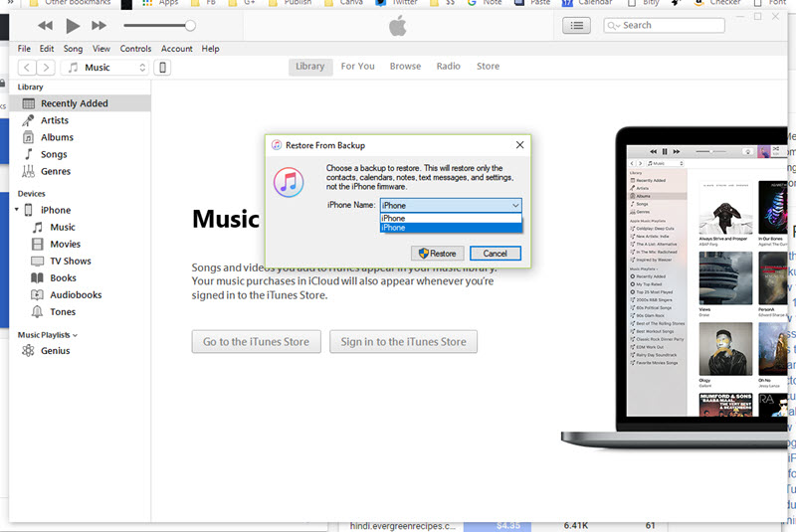
Task: Choose the first iPhone entry in dropdown list
Action: click(451, 218)
